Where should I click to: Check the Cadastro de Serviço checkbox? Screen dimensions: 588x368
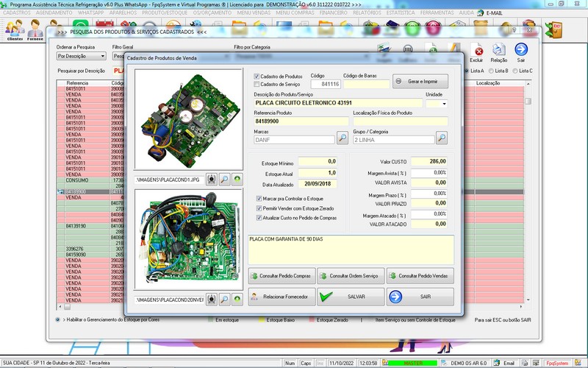[257, 84]
